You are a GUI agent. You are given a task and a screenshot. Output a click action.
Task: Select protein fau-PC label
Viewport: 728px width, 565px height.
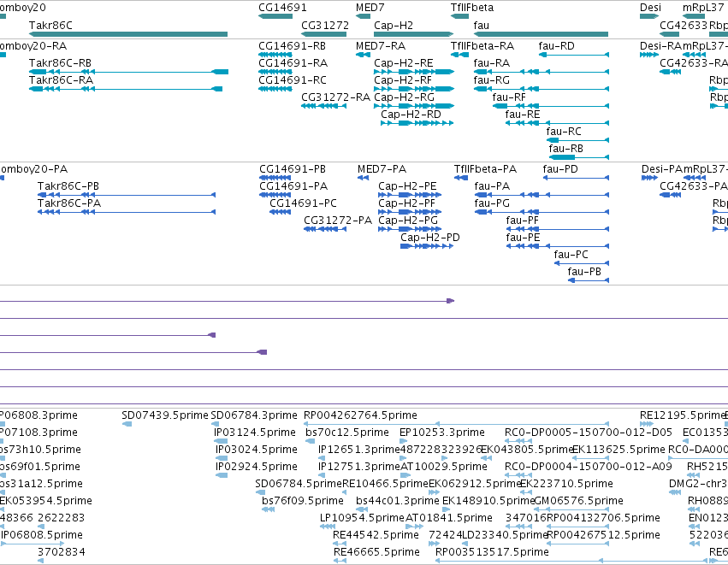[571, 255]
